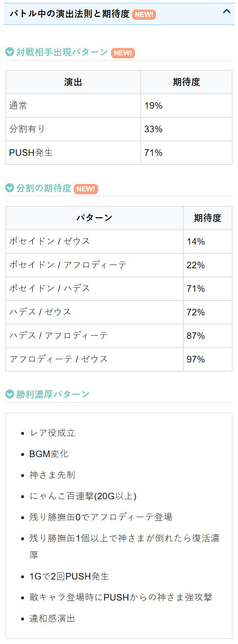
Task: Click the 分割有り row cell
Action: point(73,129)
